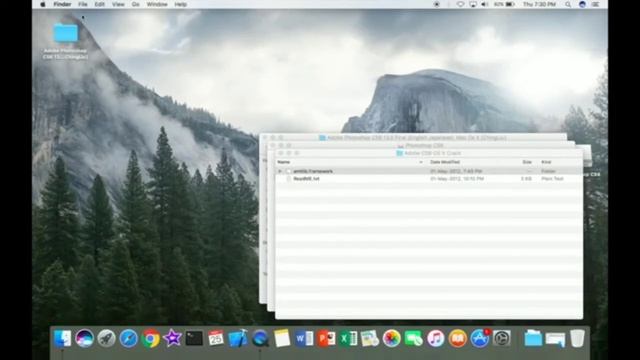Open Terminal from the Dock

pyautogui.click(x=194, y=338)
